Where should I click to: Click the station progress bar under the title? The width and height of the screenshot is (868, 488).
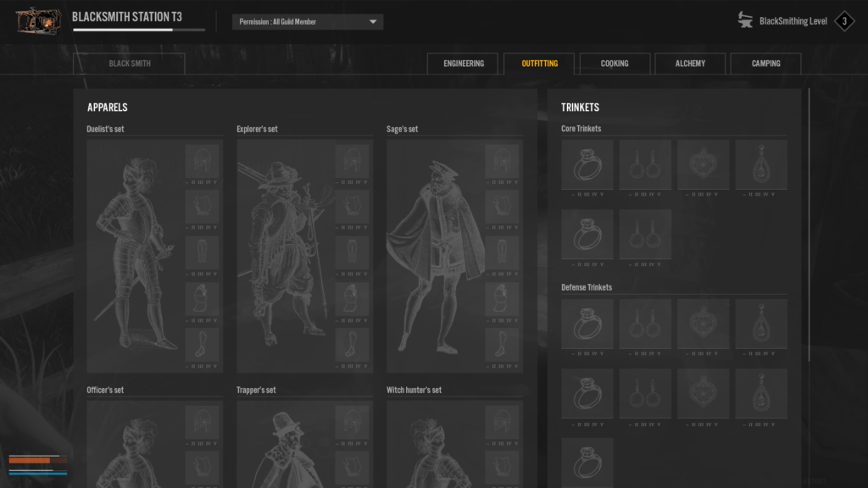(x=138, y=30)
